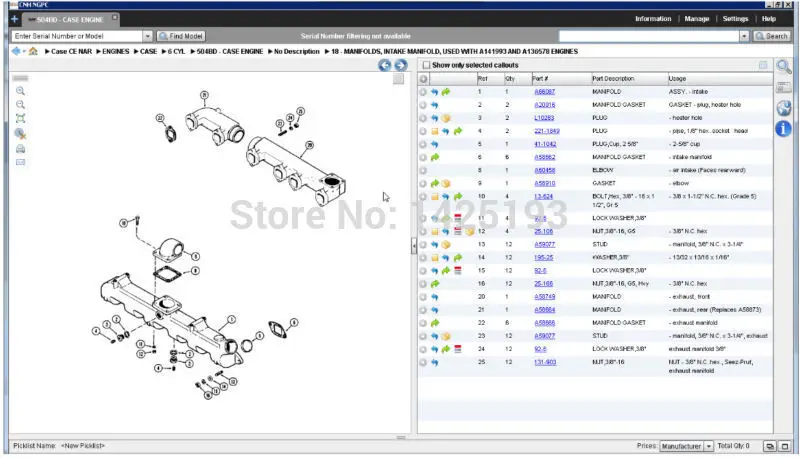The height and width of the screenshot is (459, 800).
Task: Zoom out on the parts diagram
Action: coord(20,105)
